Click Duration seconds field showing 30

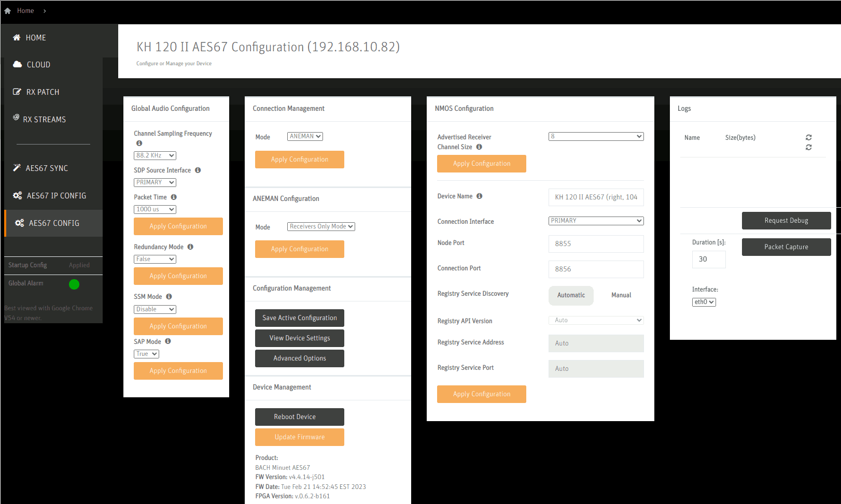[x=709, y=260]
